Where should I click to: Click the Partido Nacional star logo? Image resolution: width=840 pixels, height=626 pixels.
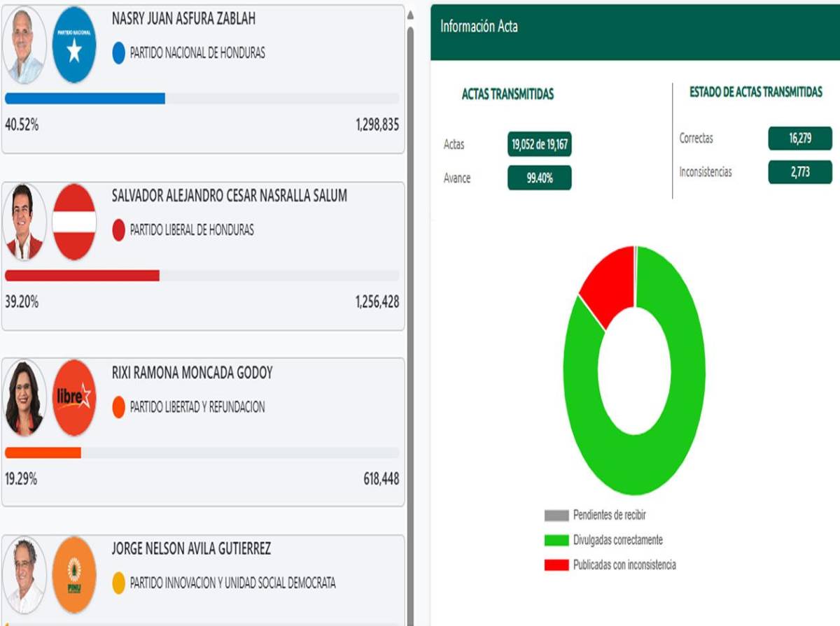(x=74, y=45)
